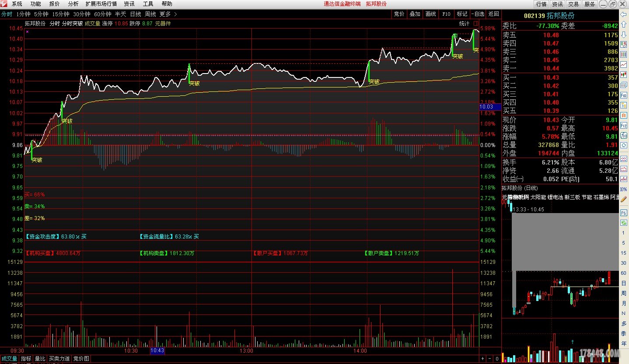This screenshot has height=364, width=629.
Task: Click the 画线 draw-line button
Action: [x=430, y=14]
